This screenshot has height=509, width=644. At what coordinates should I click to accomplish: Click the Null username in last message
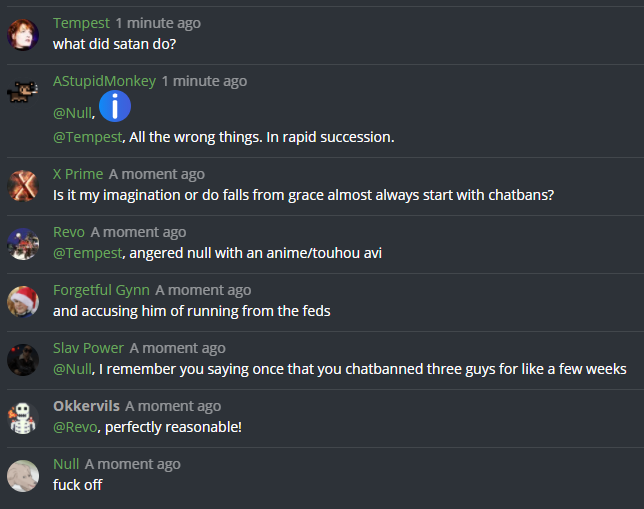point(66,464)
